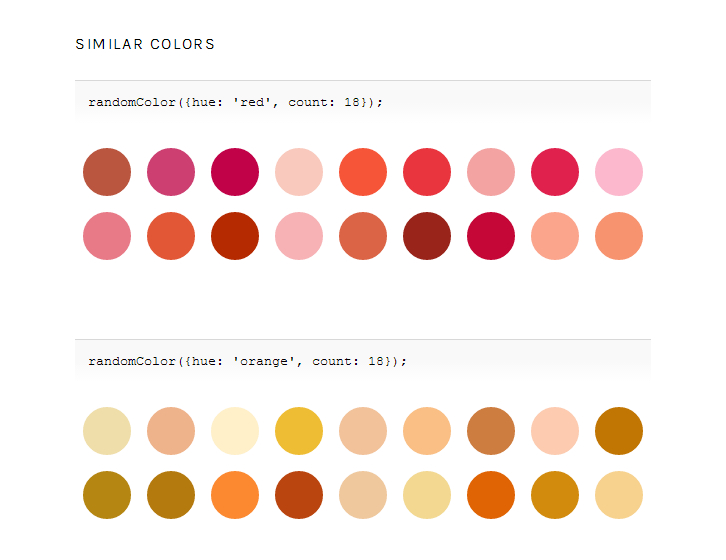Select the golden yellow swatch in first orange row

tap(299, 431)
